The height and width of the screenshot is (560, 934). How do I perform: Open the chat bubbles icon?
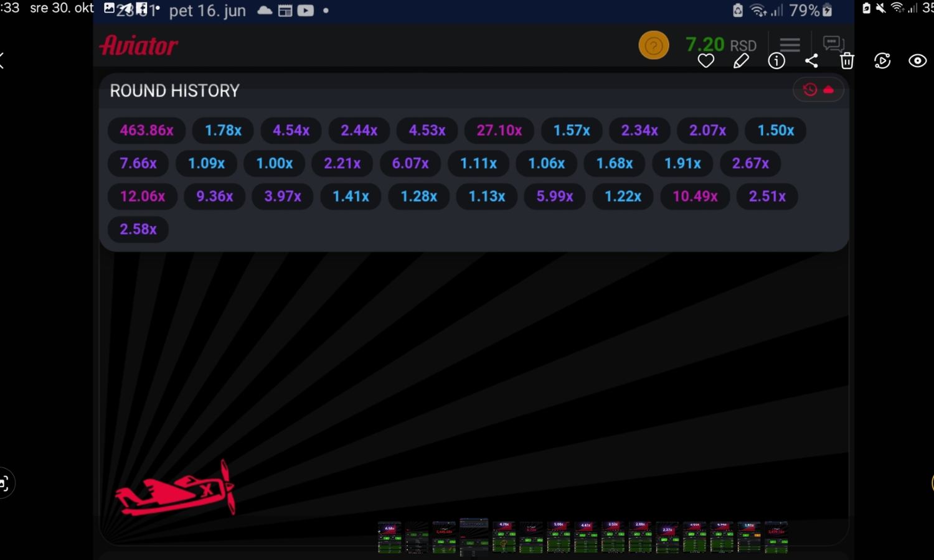click(x=833, y=43)
